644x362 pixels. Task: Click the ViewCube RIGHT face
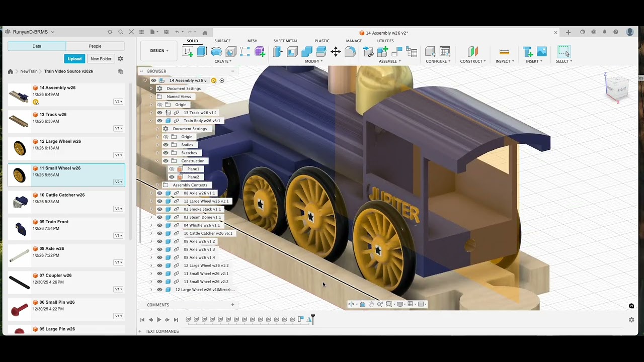click(622, 89)
